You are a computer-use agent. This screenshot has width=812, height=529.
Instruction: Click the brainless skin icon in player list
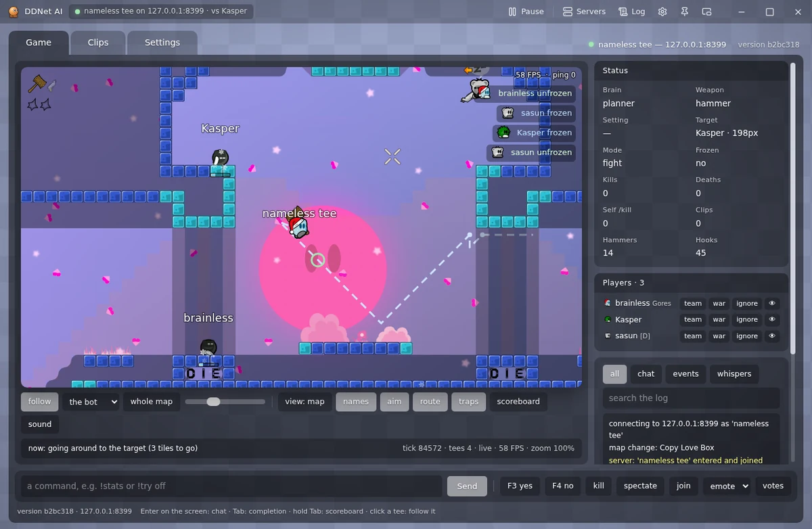pos(608,303)
